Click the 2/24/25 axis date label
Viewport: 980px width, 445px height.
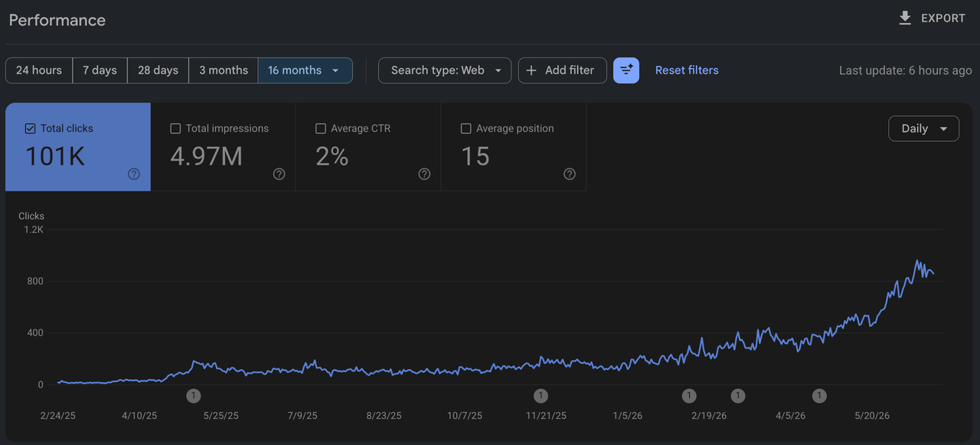pyautogui.click(x=58, y=416)
